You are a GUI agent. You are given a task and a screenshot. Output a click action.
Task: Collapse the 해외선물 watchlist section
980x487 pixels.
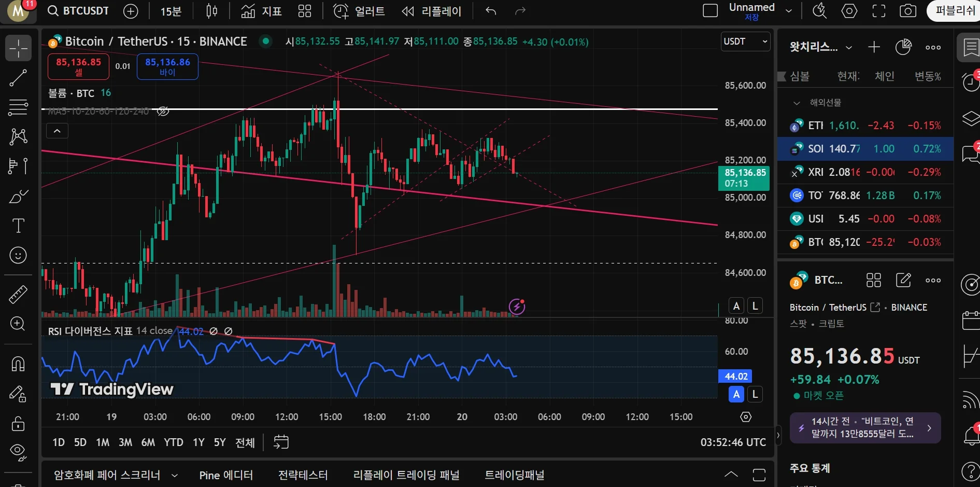pyautogui.click(x=797, y=103)
